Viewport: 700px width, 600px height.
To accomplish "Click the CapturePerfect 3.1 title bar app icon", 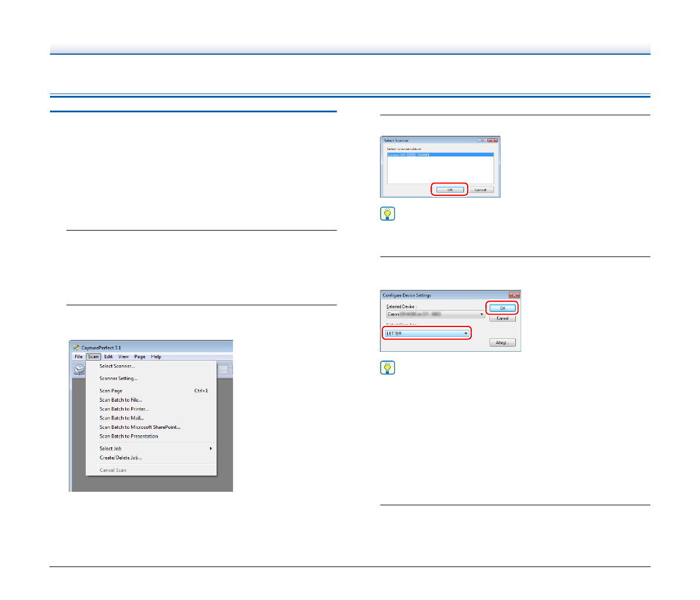I will 75,348.
